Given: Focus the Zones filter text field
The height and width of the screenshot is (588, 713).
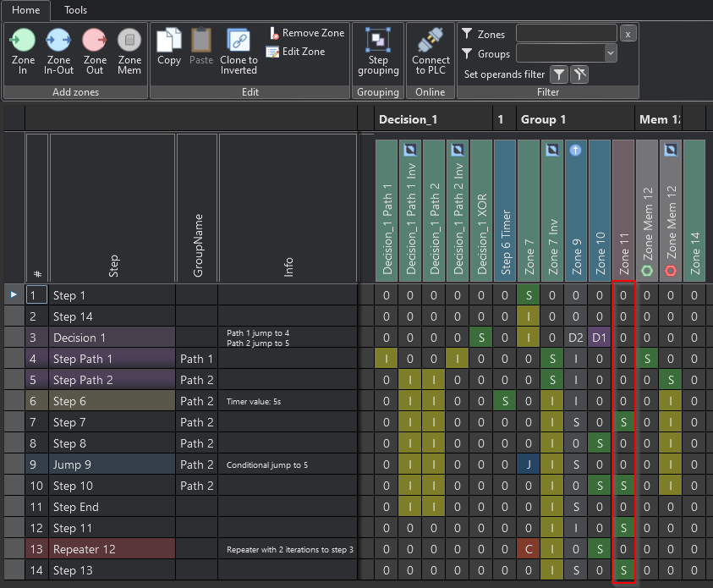Looking at the screenshot, I should click(x=567, y=34).
